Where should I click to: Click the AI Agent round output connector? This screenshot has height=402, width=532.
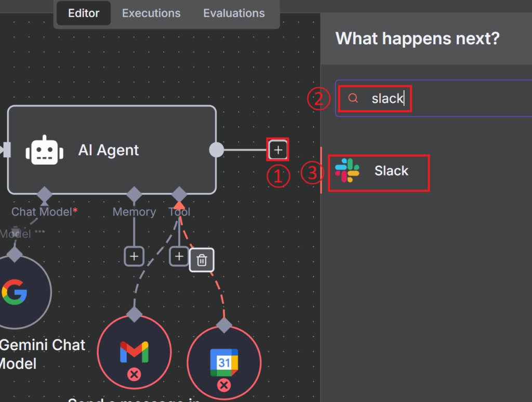(x=216, y=150)
